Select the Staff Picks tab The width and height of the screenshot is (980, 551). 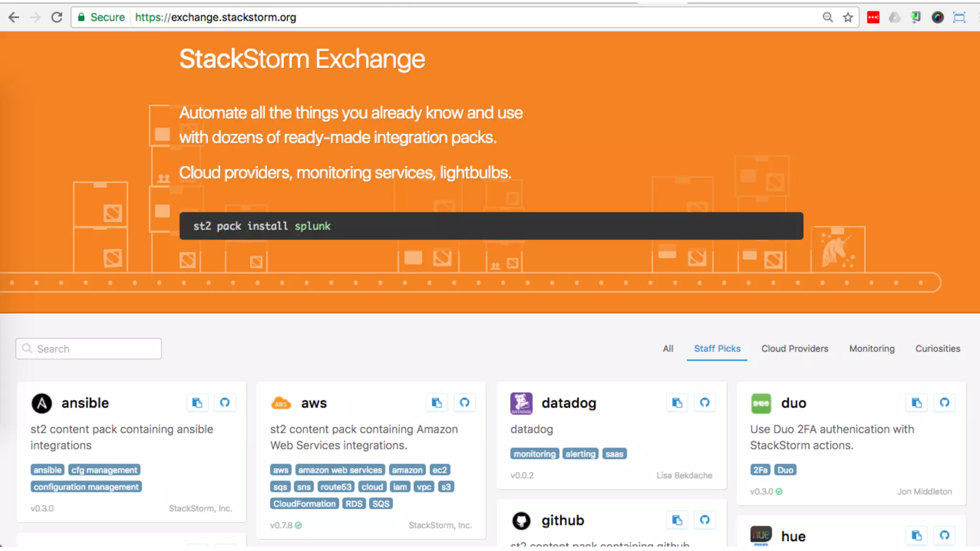tap(717, 349)
